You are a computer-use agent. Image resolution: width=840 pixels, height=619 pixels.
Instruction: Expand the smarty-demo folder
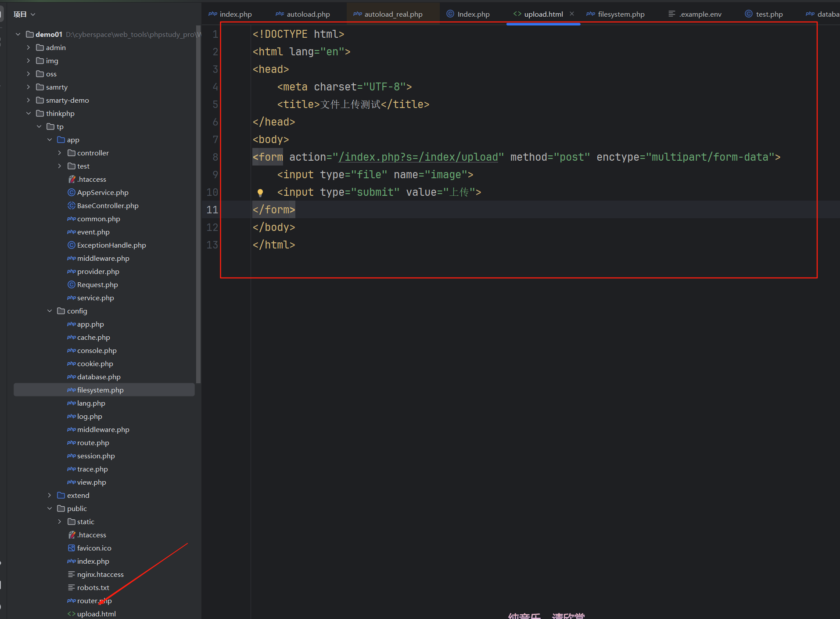pyautogui.click(x=29, y=100)
